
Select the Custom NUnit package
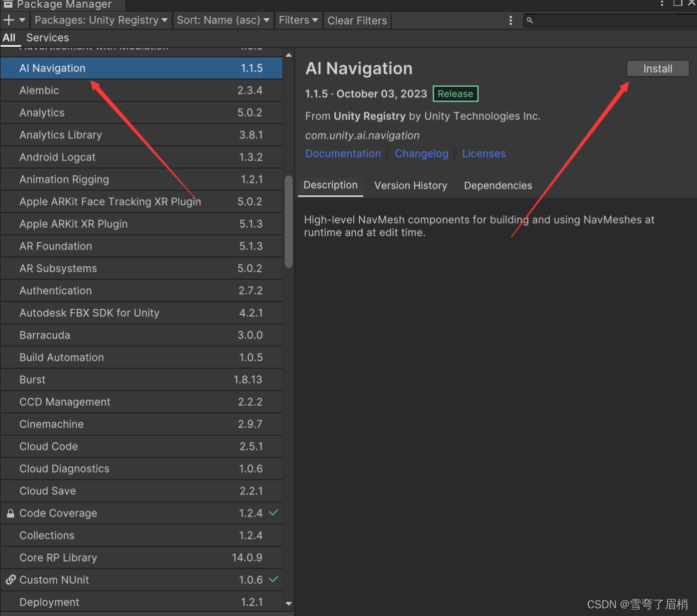point(141,580)
